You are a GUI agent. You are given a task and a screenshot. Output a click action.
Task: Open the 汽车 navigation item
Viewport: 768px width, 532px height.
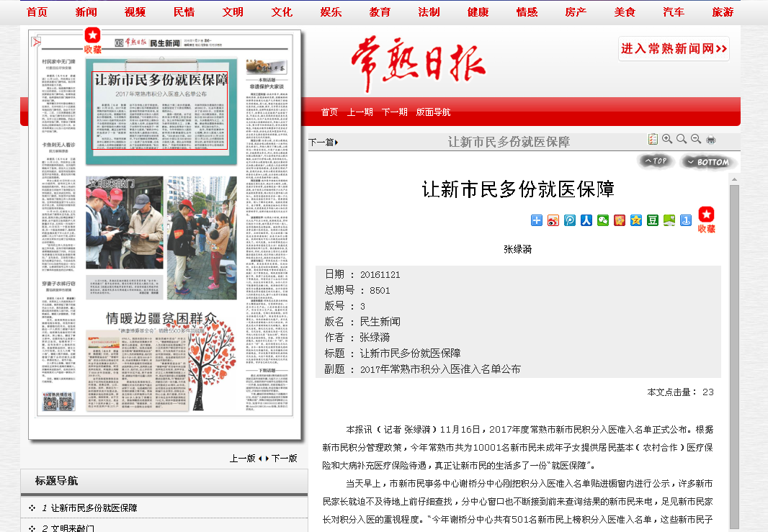pos(674,12)
